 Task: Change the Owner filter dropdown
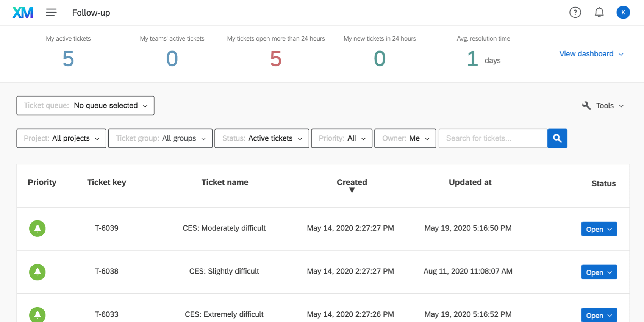405,138
